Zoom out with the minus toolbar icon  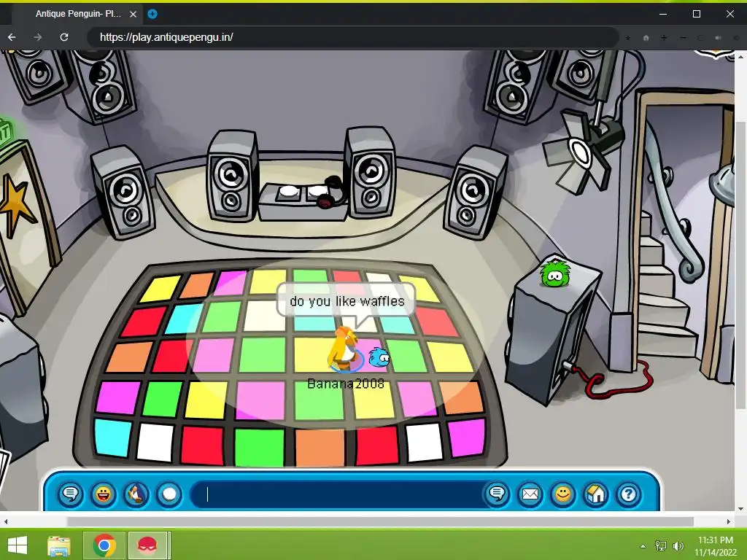[683, 38]
